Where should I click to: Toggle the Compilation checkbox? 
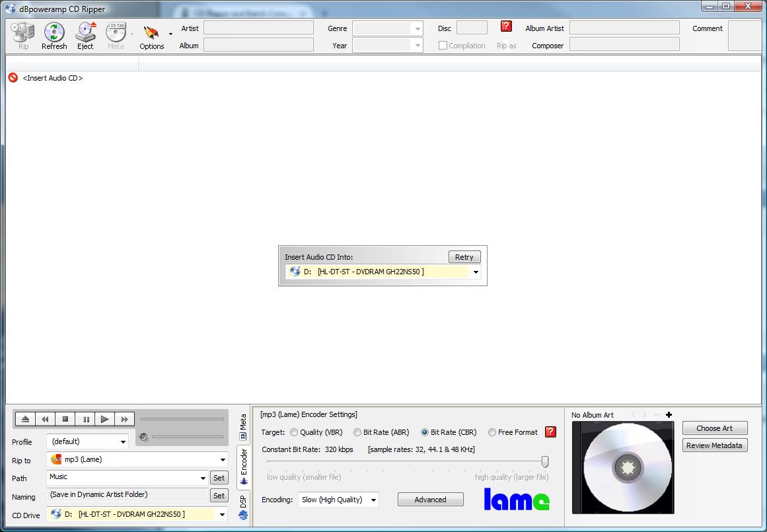[x=443, y=46]
